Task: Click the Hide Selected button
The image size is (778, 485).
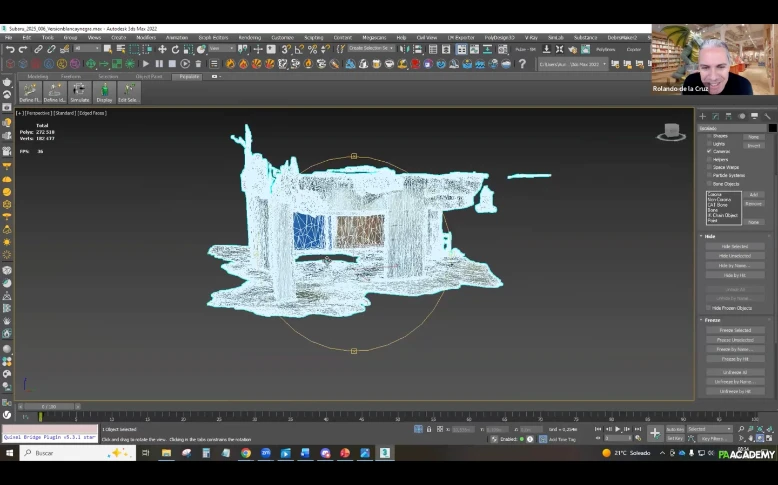Action: (734, 246)
